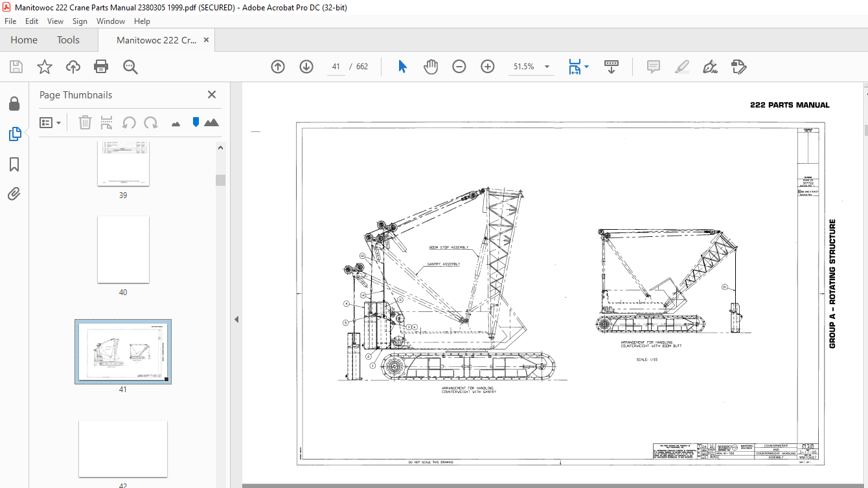868x488 pixels.
Task: Go to next page with down arrow
Action: [x=306, y=67]
